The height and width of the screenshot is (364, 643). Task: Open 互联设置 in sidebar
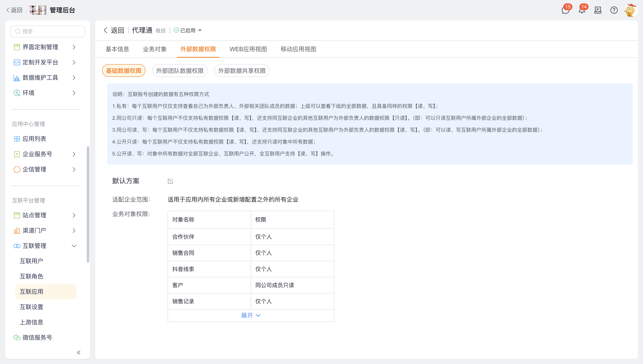point(46,307)
